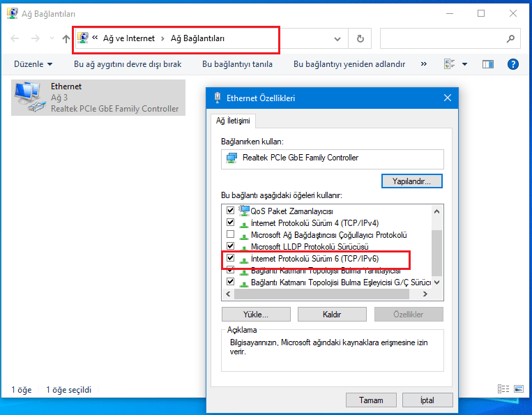
Task: Click the list's vertical scrollbar thumb
Action: [436, 252]
